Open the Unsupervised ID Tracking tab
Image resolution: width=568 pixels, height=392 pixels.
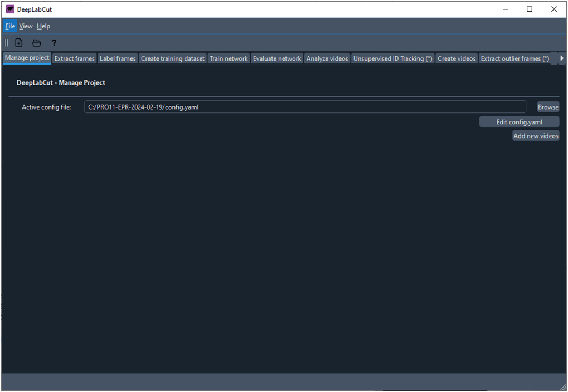tap(392, 58)
